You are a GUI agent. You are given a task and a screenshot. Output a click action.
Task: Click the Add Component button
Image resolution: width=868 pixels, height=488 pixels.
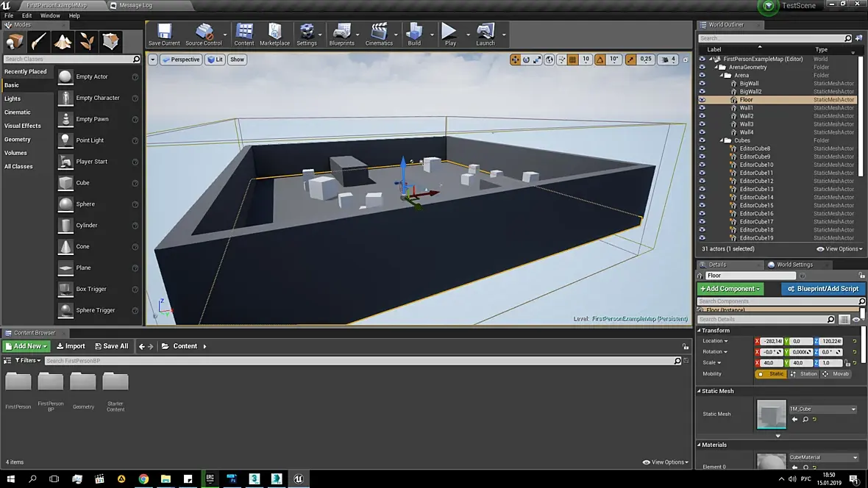(x=730, y=289)
